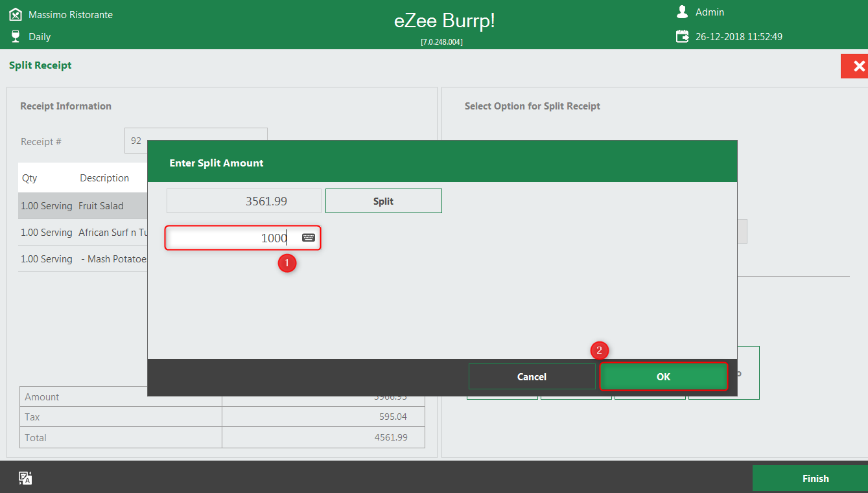Image resolution: width=868 pixels, height=493 pixels.
Task: Click the Select Option for Split Receipt heading
Action: pos(532,106)
